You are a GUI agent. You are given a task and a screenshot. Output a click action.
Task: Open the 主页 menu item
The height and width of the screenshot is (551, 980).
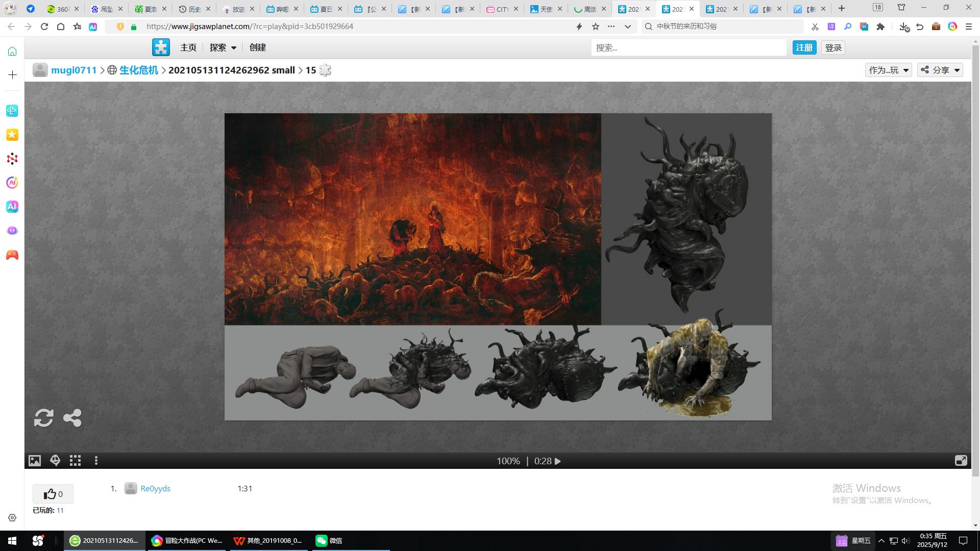(x=188, y=47)
